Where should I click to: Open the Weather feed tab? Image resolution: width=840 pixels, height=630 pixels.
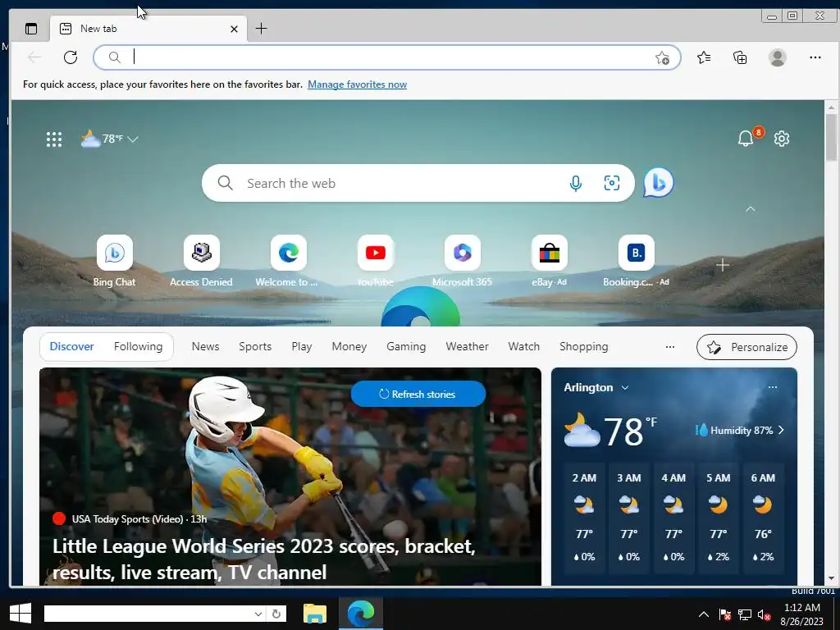point(467,347)
